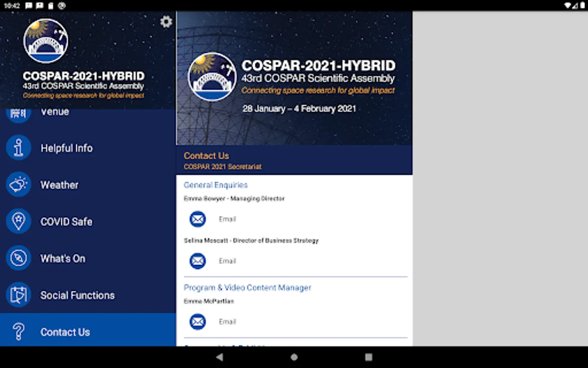
Task: Tap the email icon for Selina Moscatt
Action: (198, 261)
